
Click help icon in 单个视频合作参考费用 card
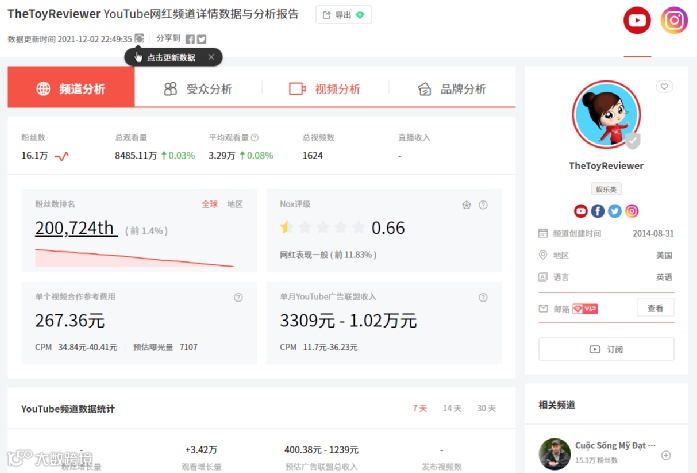click(x=238, y=297)
